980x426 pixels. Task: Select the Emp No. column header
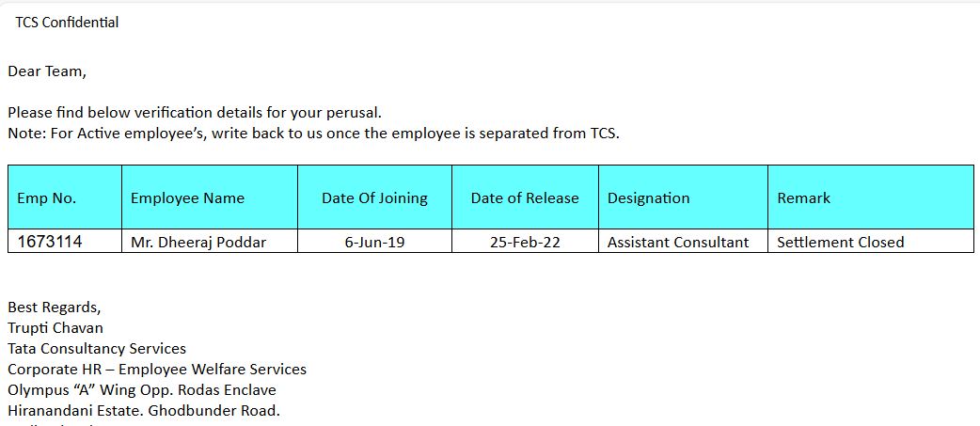click(x=47, y=197)
